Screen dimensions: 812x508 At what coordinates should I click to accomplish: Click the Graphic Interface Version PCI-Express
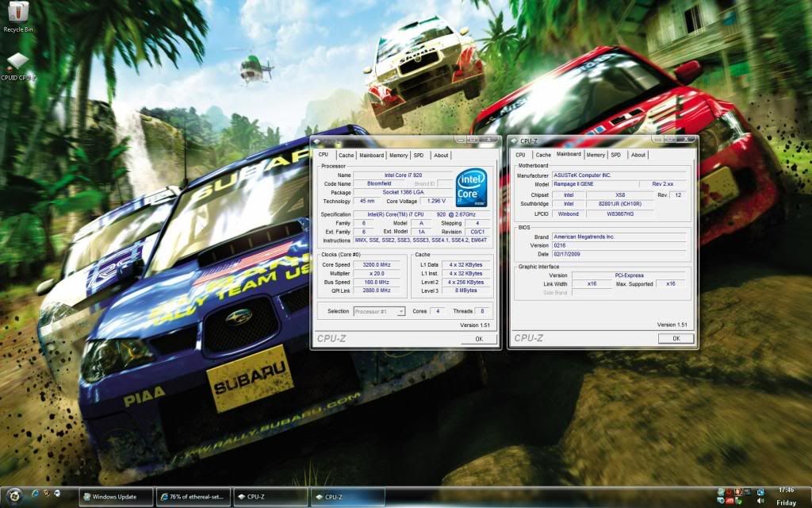pyautogui.click(x=630, y=275)
